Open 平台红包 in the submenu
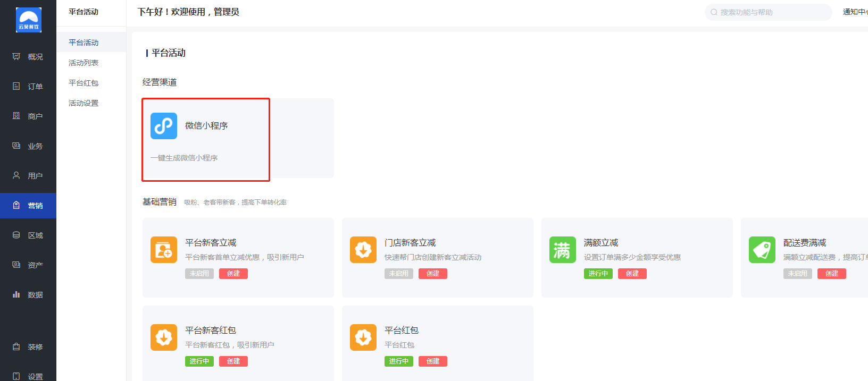The height and width of the screenshot is (381, 868). (x=91, y=83)
